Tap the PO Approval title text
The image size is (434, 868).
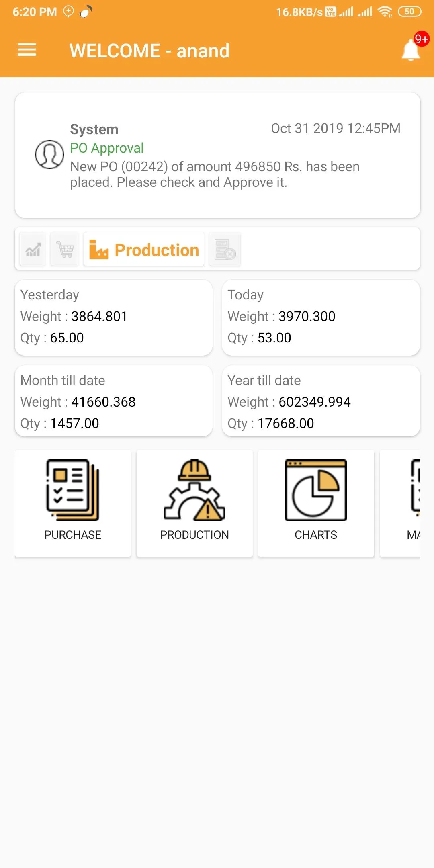point(107,148)
